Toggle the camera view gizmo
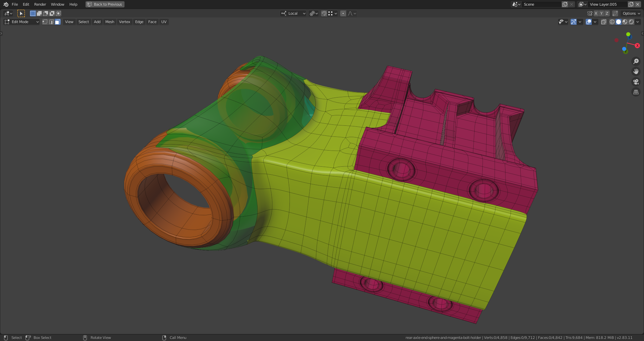This screenshot has height=341, width=644. (636, 82)
